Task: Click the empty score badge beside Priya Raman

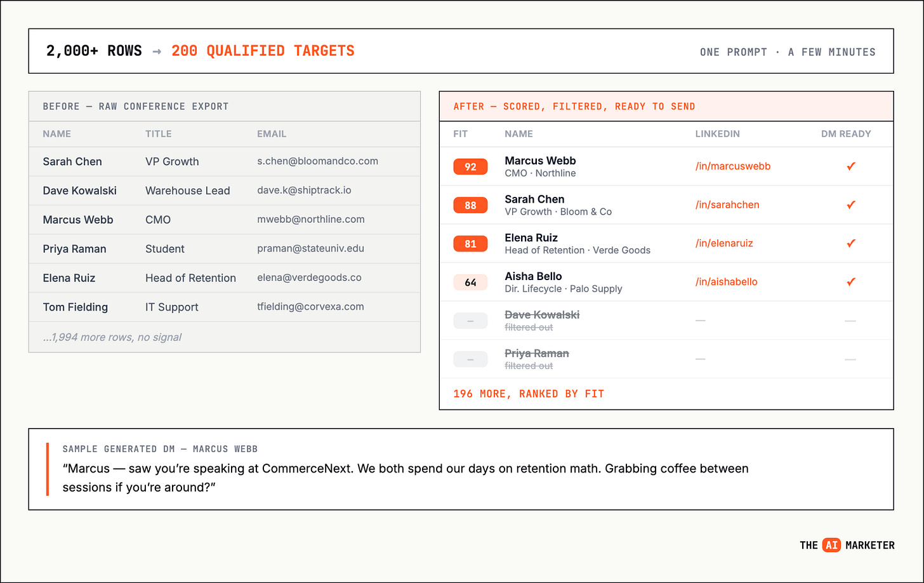Action: 470,359
